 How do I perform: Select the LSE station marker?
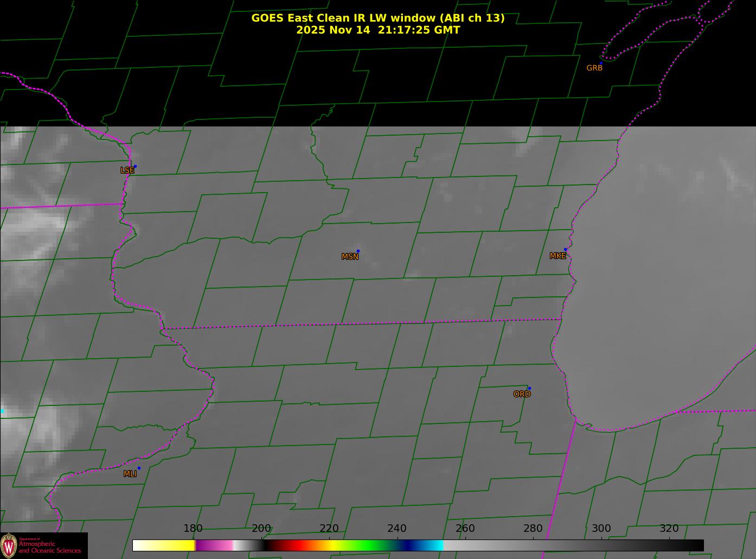coord(135,167)
